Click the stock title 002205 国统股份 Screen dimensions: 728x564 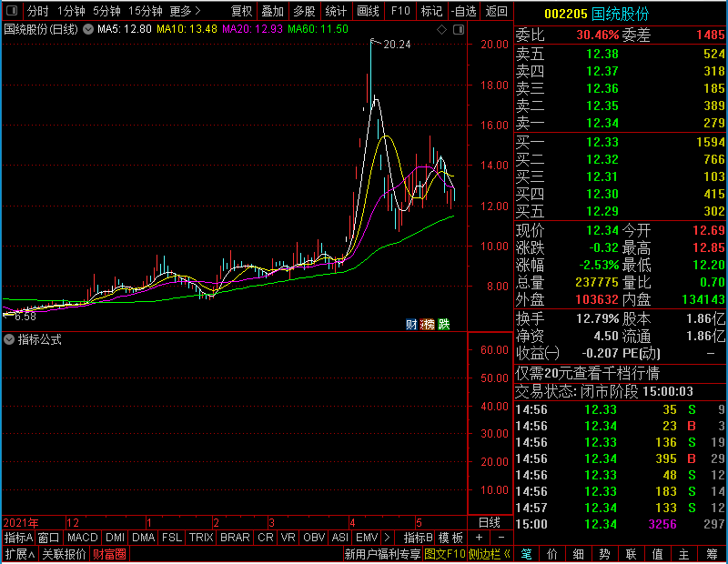point(597,15)
